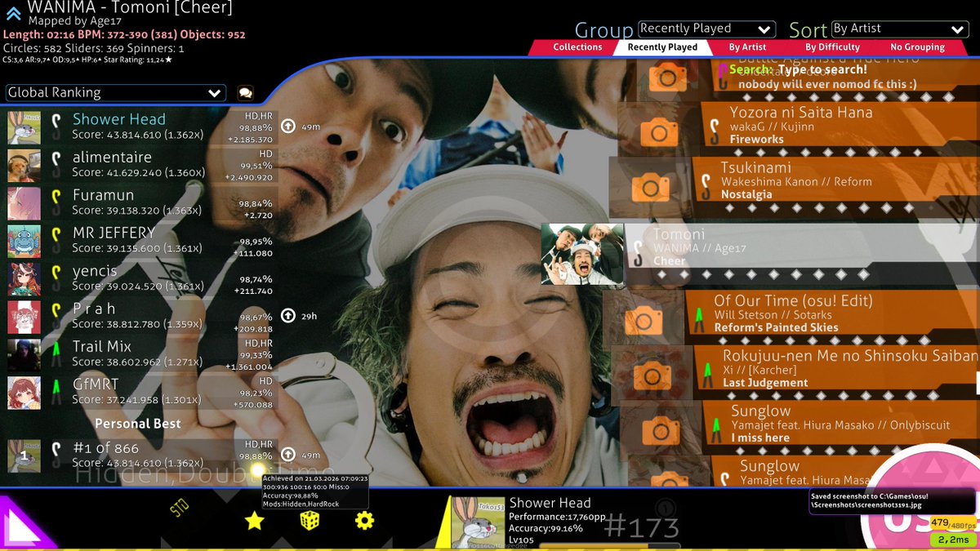Select No Grouping tab
This screenshot has width=980, height=551.
[x=918, y=47]
